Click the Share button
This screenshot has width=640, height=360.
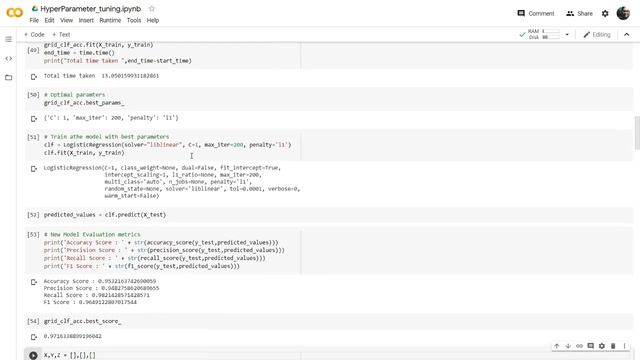[x=579, y=13]
